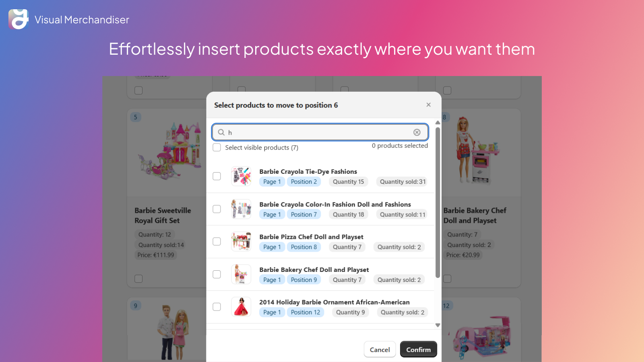
Task: Click position 12 badge on camper card
Action: 446,306
